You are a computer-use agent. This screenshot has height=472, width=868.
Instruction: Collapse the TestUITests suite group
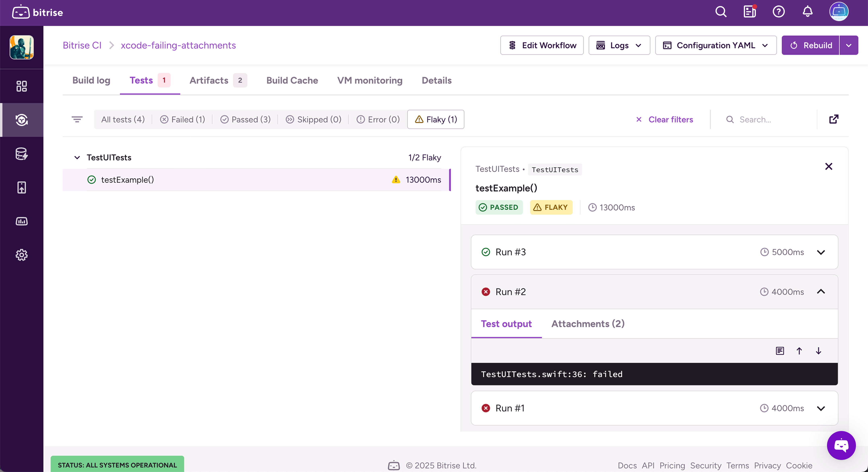click(x=77, y=158)
